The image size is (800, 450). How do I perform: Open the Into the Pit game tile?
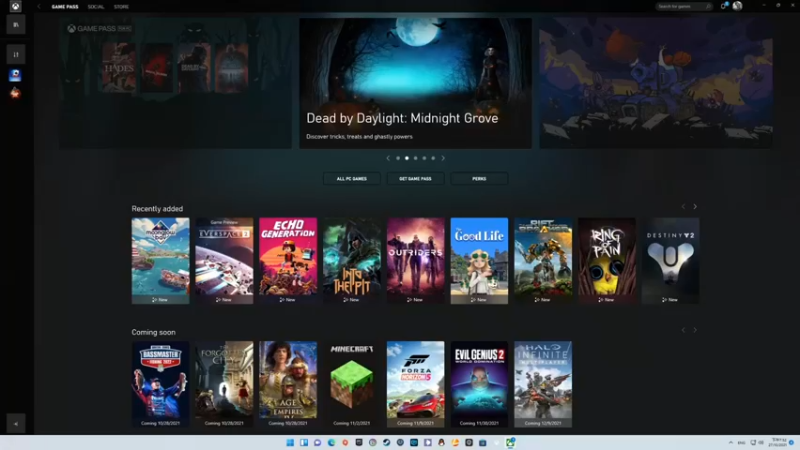(352, 261)
